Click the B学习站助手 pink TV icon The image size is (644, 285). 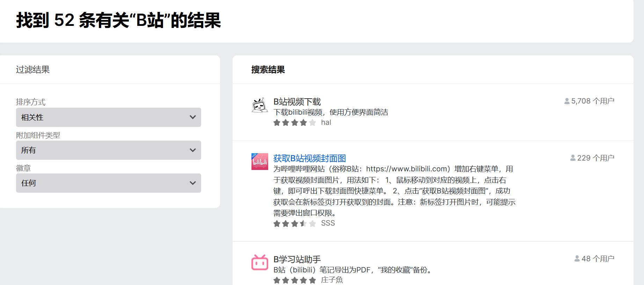pyautogui.click(x=260, y=262)
